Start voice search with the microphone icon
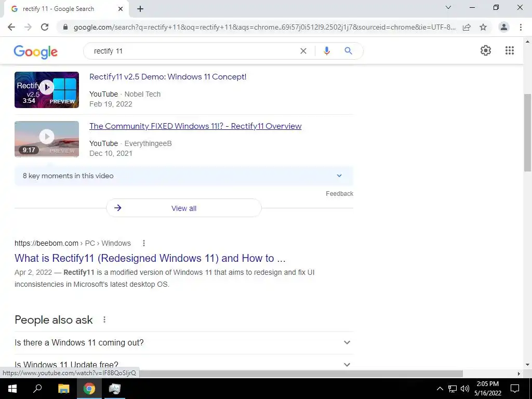Image resolution: width=532 pixels, height=399 pixels. coord(326,51)
